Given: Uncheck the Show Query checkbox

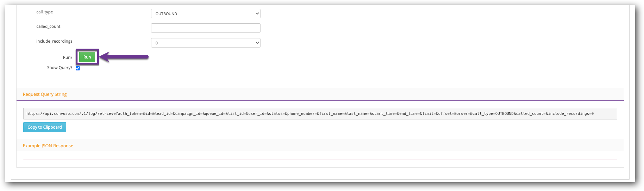Looking at the screenshot, I should tap(78, 68).
